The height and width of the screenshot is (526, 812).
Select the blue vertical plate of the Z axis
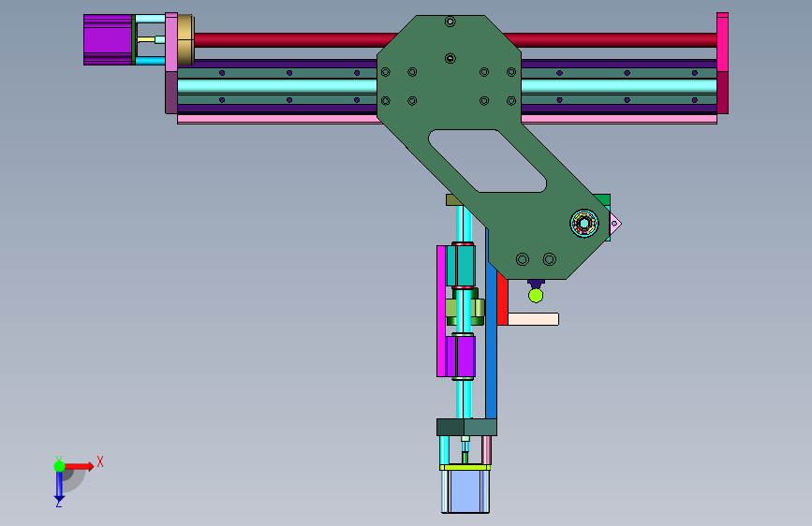pyautogui.click(x=491, y=331)
